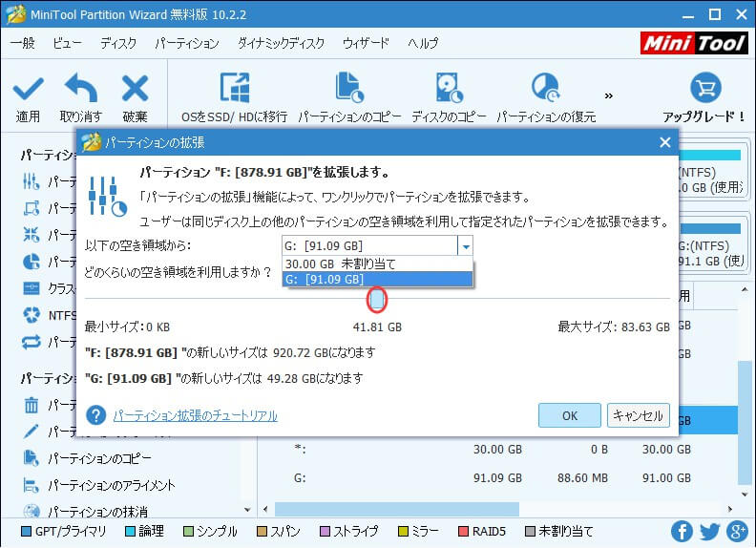756x548 pixels.
Task: Click the G:(NTFS) disk map block
Action: pos(711,246)
